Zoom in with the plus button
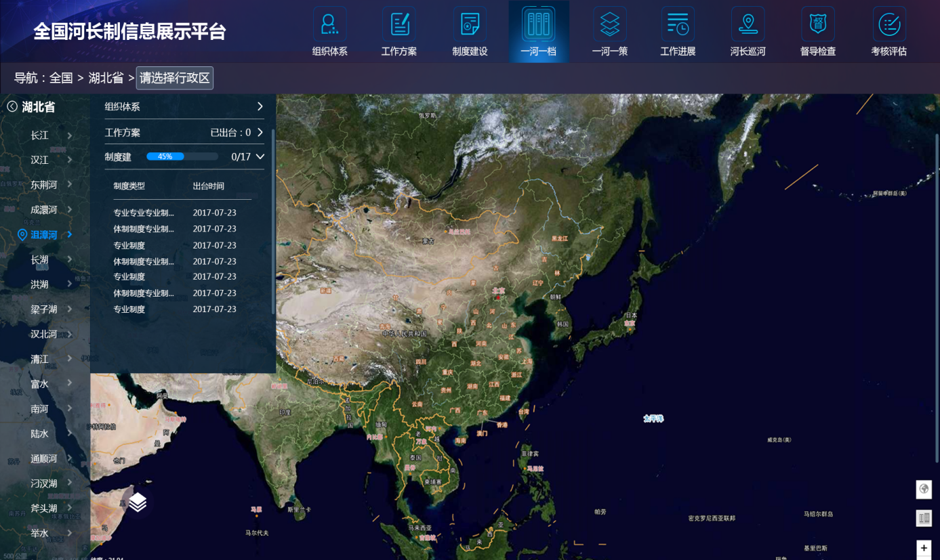Image resolution: width=940 pixels, height=560 pixels. [x=923, y=548]
